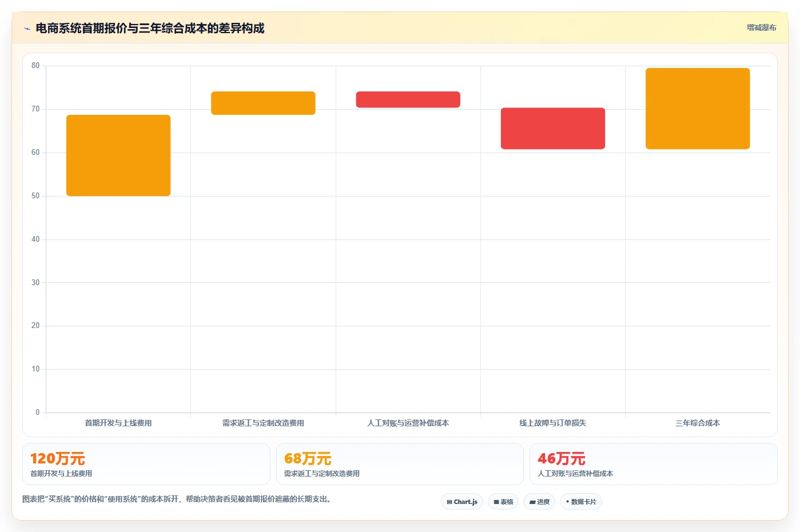The height and width of the screenshot is (532, 800).
Task: Open the 46万元 data card
Action: [654, 464]
